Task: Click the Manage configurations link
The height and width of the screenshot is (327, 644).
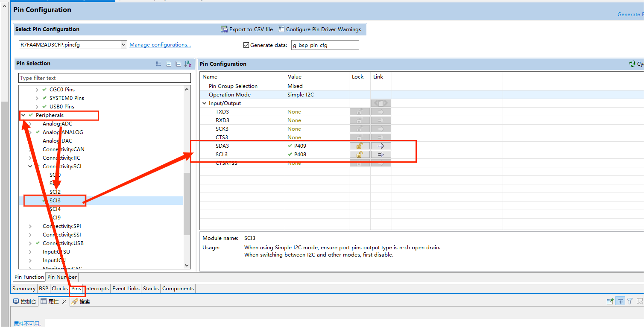Action: pyautogui.click(x=160, y=44)
